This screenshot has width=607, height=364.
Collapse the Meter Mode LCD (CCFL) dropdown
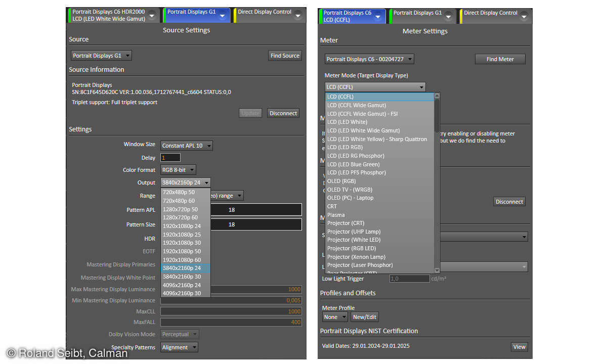pyautogui.click(x=375, y=87)
